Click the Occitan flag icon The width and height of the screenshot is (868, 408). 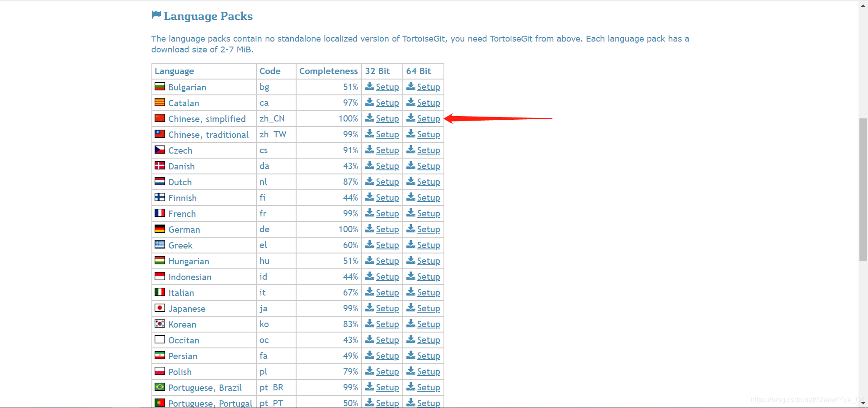pyautogui.click(x=160, y=339)
